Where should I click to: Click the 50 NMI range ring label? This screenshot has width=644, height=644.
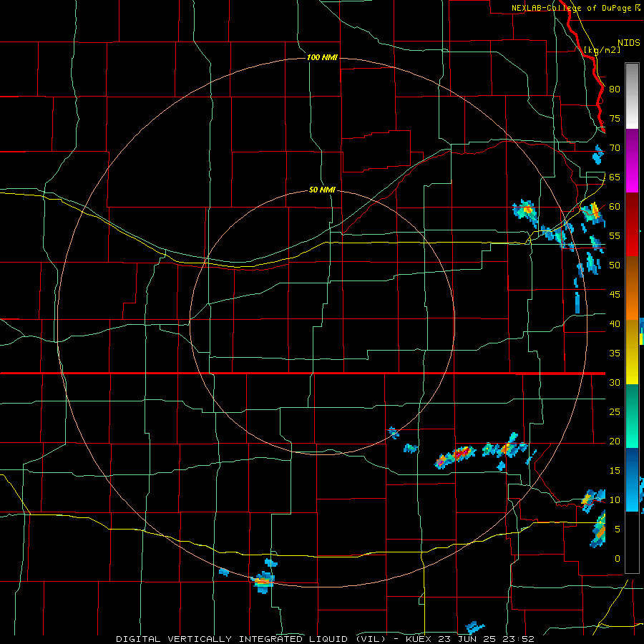322,190
